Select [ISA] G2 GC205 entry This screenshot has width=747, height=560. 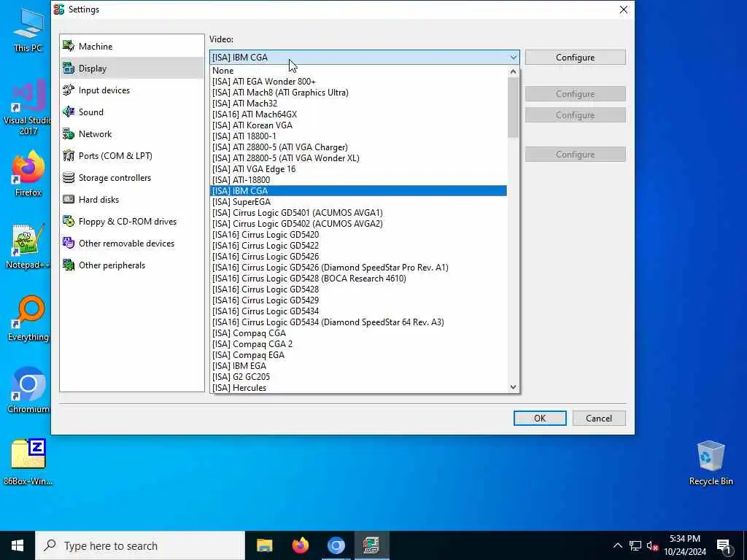click(358, 377)
